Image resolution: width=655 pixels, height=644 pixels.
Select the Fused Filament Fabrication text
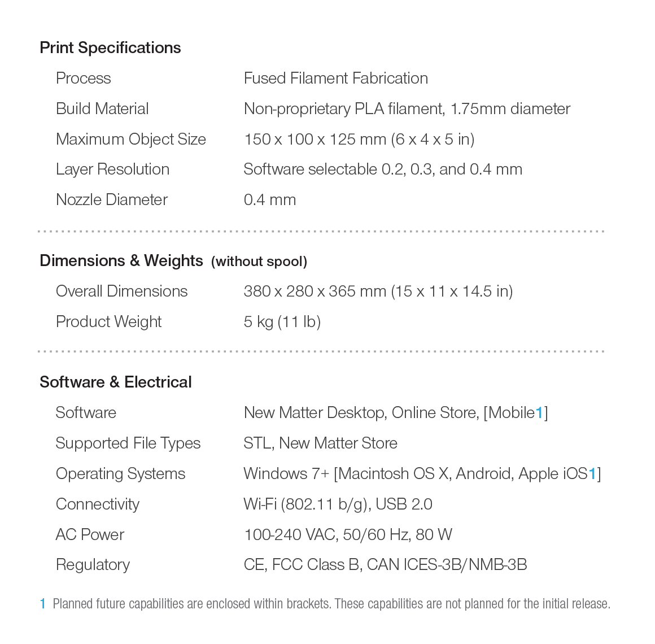tap(335, 79)
